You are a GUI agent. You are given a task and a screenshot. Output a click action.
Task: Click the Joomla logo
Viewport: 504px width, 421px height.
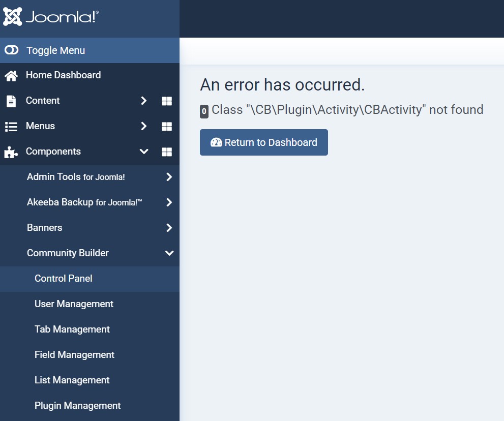(x=51, y=16)
